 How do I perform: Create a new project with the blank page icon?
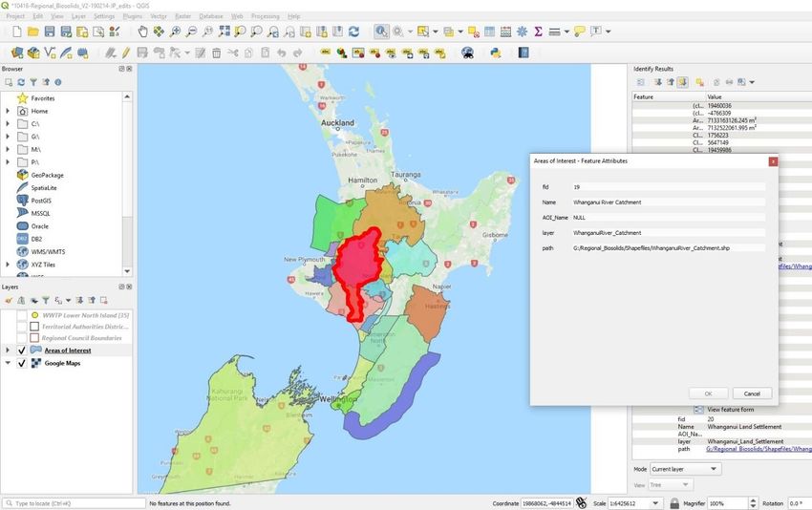(x=16, y=32)
